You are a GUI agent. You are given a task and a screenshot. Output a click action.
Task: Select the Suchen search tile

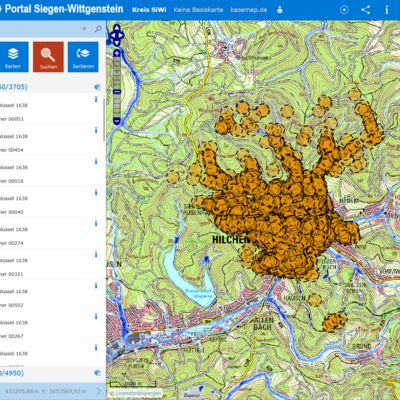48,57
